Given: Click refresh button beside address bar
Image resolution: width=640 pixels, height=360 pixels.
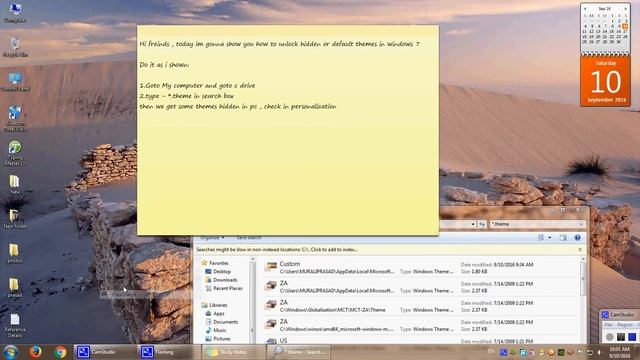Looking at the screenshot, I should click(x=482, y=224).
